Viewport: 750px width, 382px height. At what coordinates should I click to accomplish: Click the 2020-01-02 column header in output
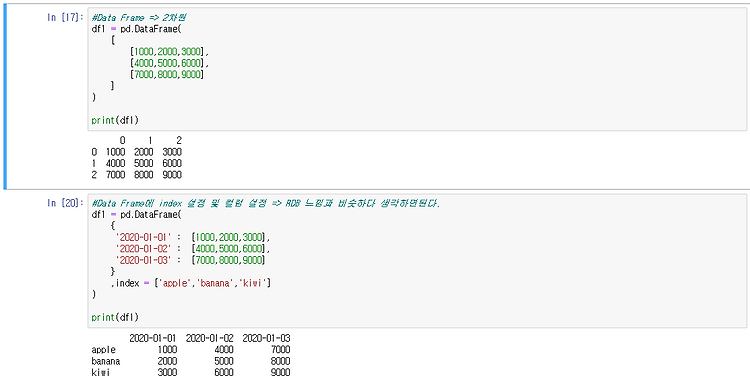[x=210, y=338]
